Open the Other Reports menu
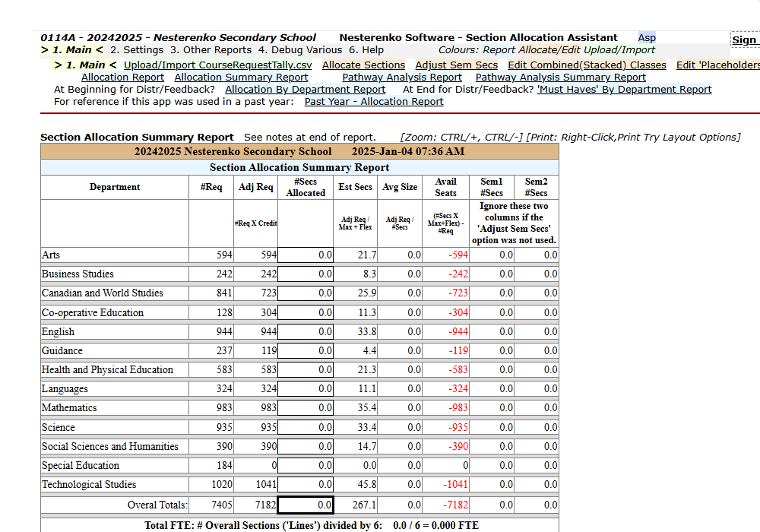The height and width of the screenshot is (532, 760). coord(211,50)
